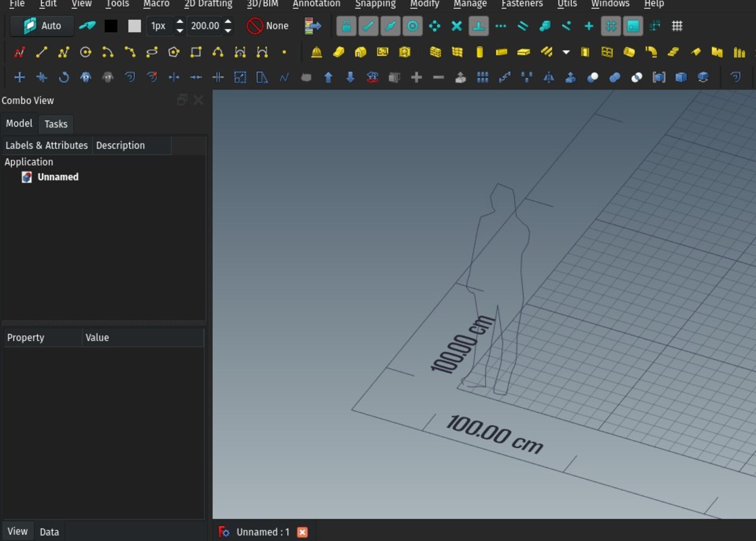Toggle the white grid visibility icon
Viewport: 756px width, 541px height.
tap(677, 26)
